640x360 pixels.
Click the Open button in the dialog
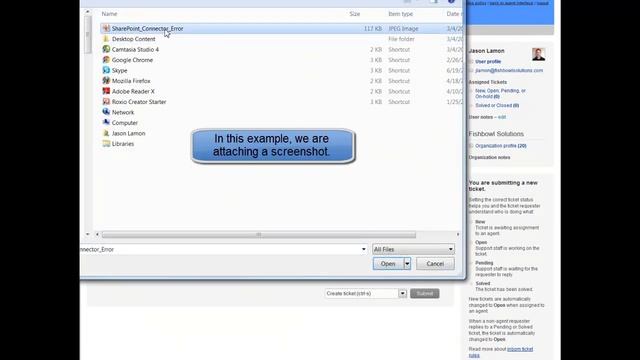point(388,264)
